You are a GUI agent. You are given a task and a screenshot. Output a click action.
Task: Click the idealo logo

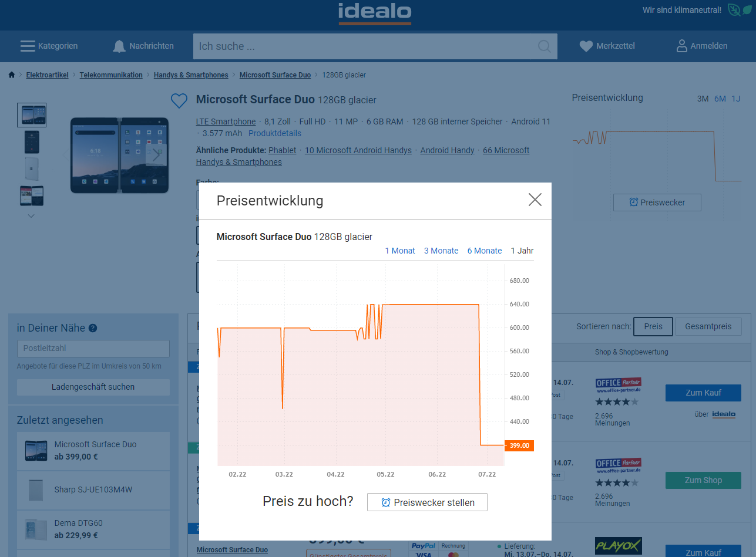point(375,13)
